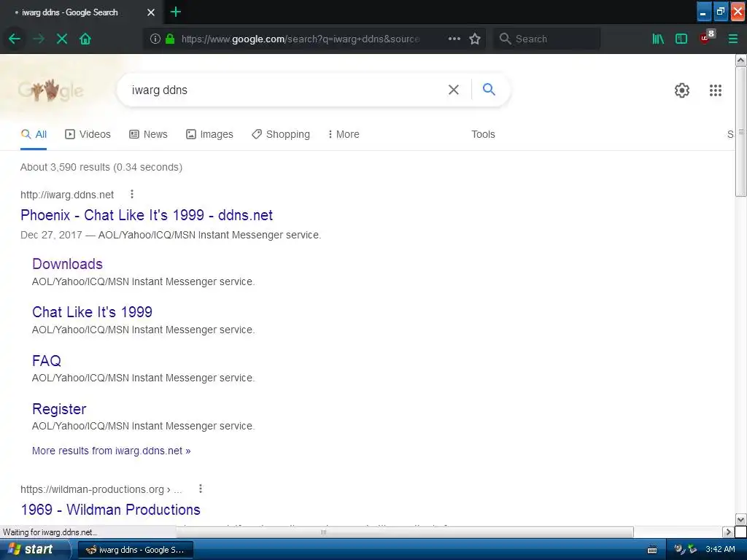Image resolution: width=747 pixels, height=560 pixels.
Task: Open a new tab with the plus button
Action: pyautogui.click(x=175, y=12)
